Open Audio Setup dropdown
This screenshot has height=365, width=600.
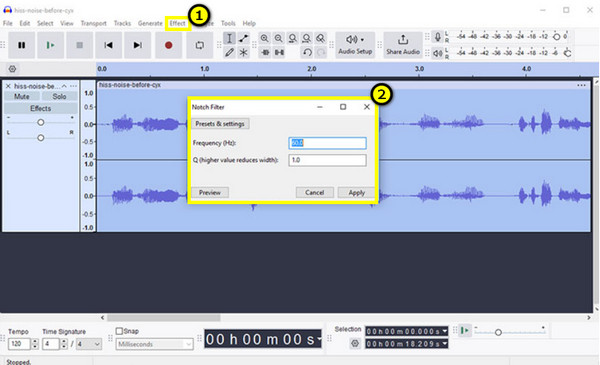coord(355,45)
